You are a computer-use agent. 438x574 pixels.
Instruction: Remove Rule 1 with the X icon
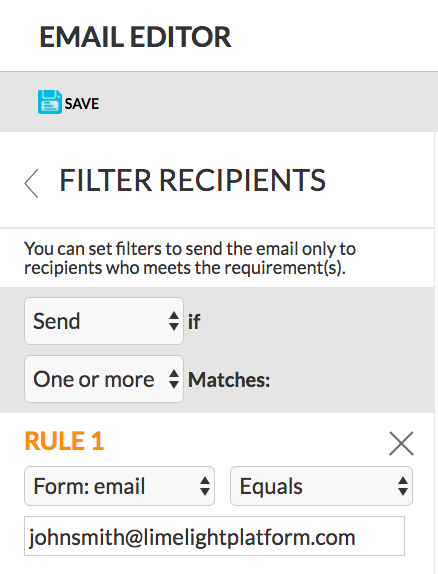coord(401,444)
